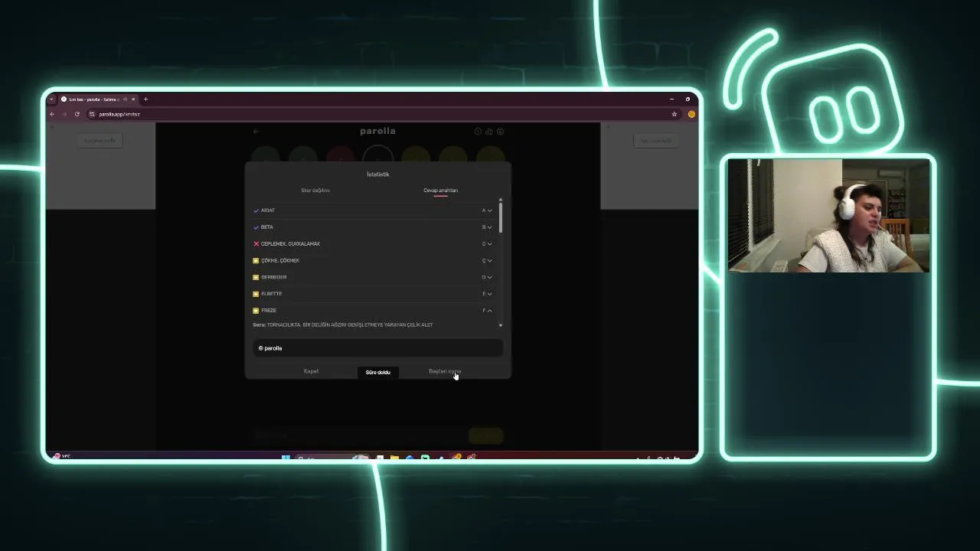980x551 pixels.
Task: Click the answer list scrollbar thumb
Action: 501,217
